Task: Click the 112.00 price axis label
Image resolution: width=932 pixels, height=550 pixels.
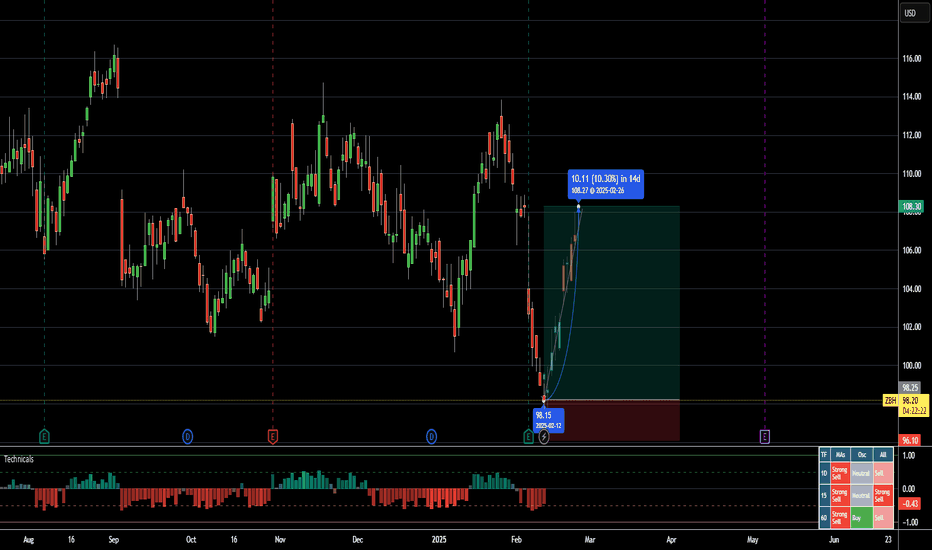Action: click(911, 135)
